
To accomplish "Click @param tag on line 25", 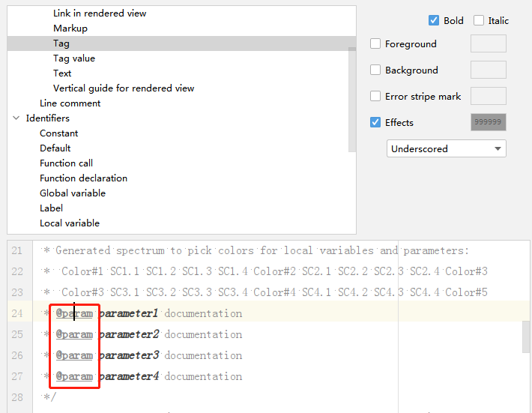I will coord(74,334).
